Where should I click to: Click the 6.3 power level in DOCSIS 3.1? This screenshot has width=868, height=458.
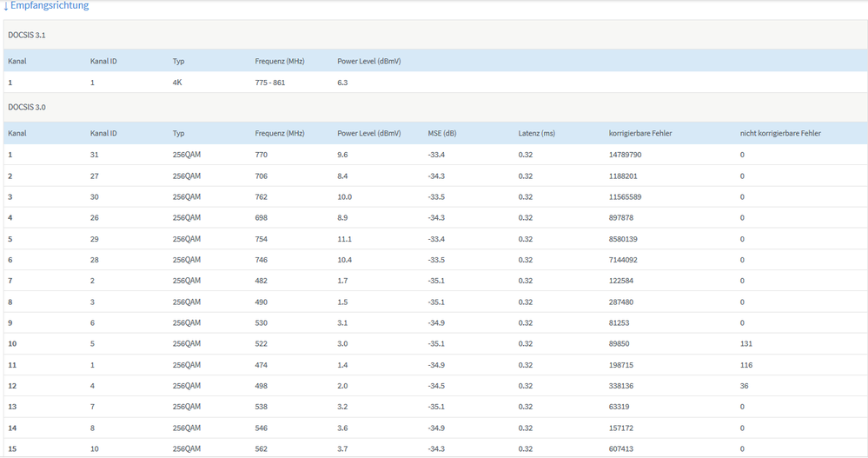point(342,83)
